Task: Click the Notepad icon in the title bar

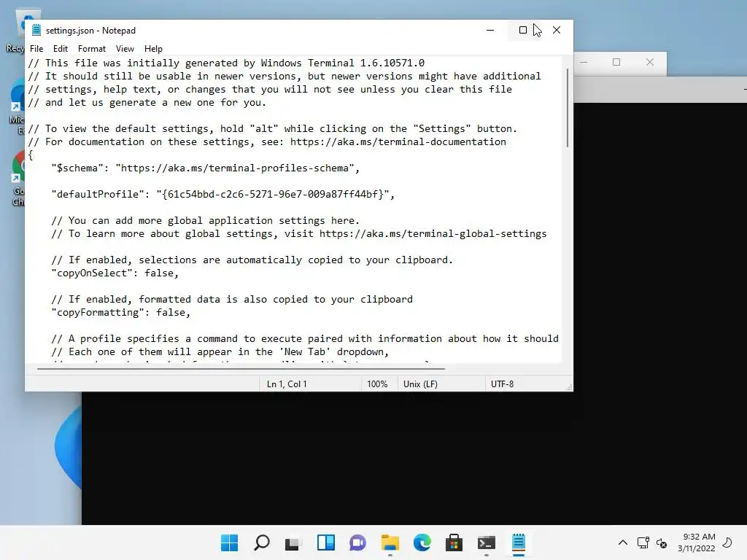Action: pos(36,30)
